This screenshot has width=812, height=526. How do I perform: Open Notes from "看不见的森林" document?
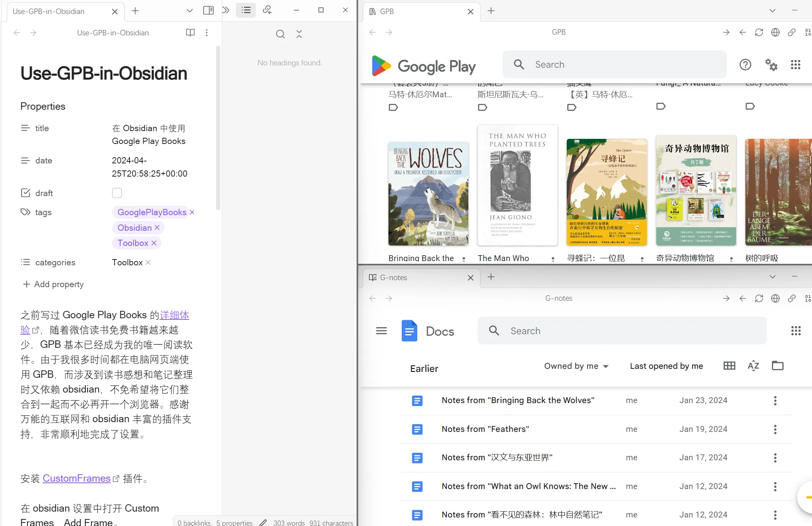pos(522,515)
